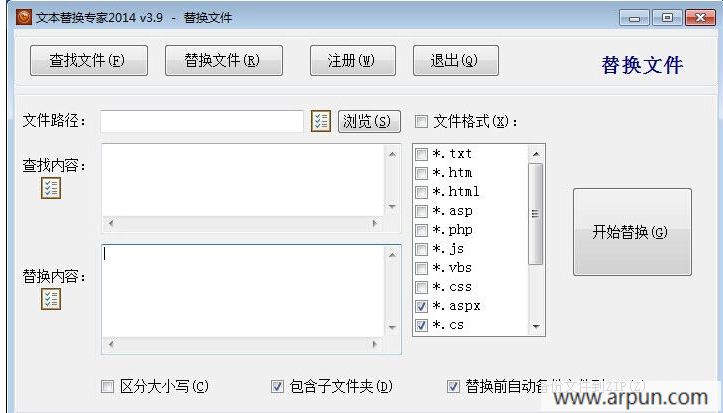723x413 pixels.
Task: Check the *.htm file format
Action: pos(421,173)
